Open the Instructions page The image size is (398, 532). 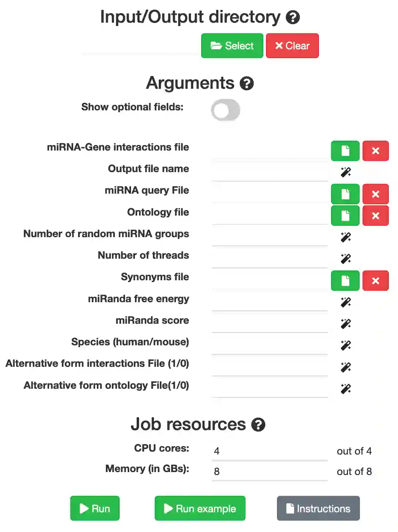point(318,508)
